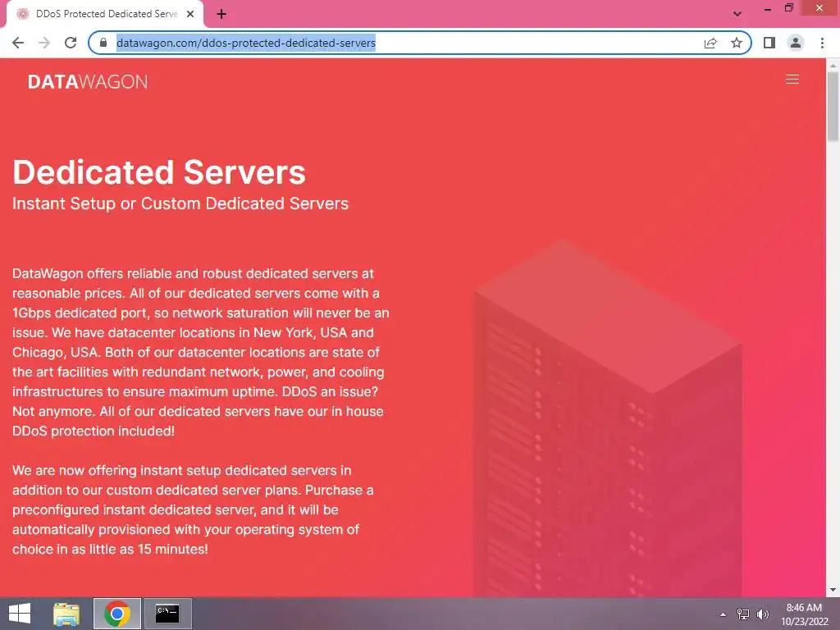Screen dimensions: 840x630
Task: Minimize the Chrome window
Action: point(768,8)
